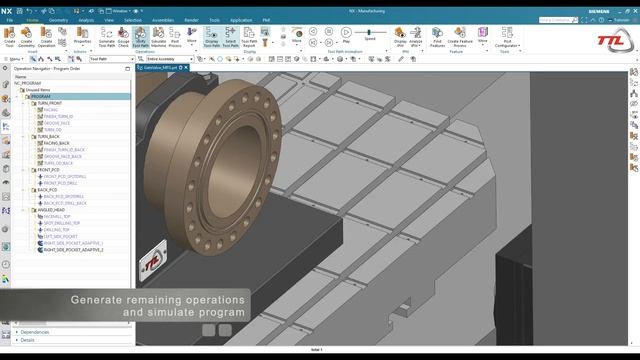Screen dimensions: 640x360
Task: Select the PROGRAM group in the navigator
Action: point(41,96)
